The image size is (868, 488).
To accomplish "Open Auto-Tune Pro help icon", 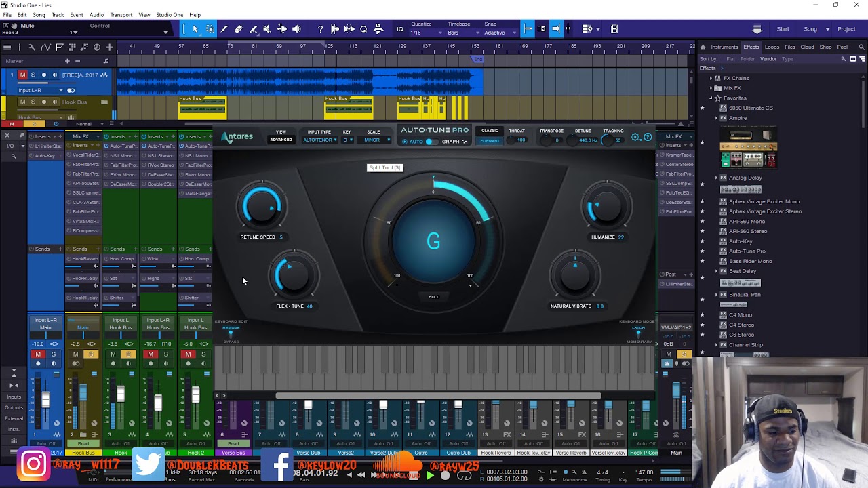I will pyautogui.click(x=648, y=138).
